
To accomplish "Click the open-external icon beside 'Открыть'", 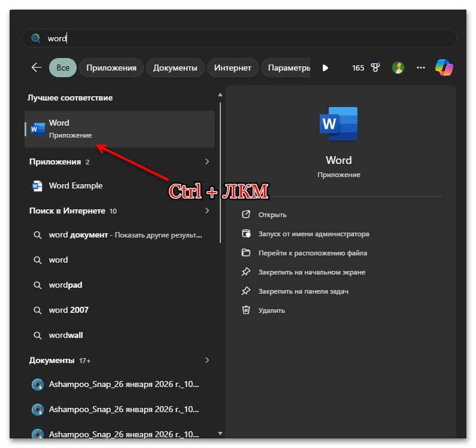I will (x=246, y=215).
